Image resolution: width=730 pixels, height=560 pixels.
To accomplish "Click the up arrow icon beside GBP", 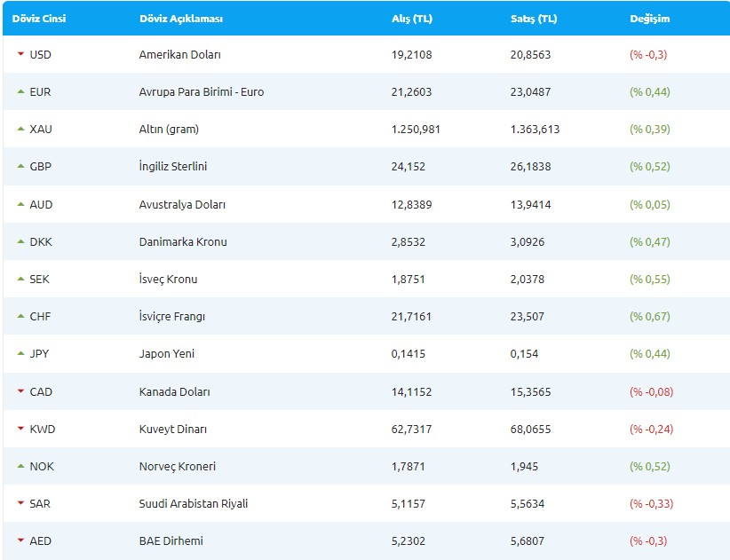I will [20, 166].
